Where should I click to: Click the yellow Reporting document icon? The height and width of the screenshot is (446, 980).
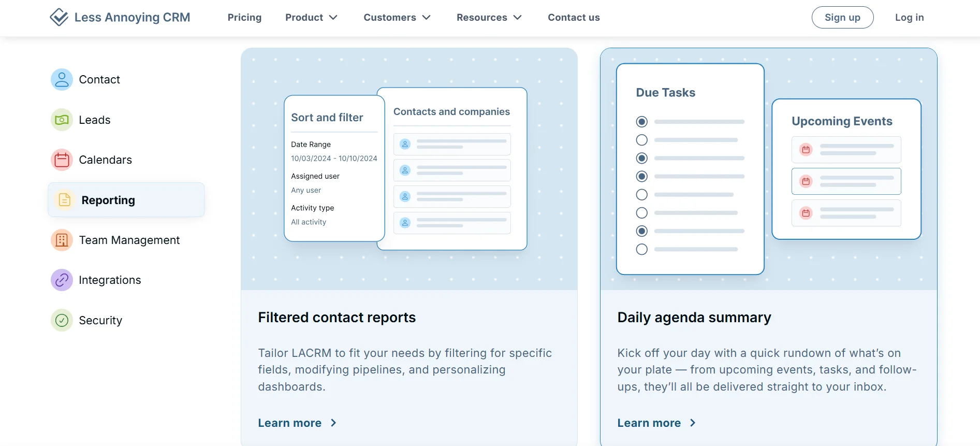[x=65, y=200]
